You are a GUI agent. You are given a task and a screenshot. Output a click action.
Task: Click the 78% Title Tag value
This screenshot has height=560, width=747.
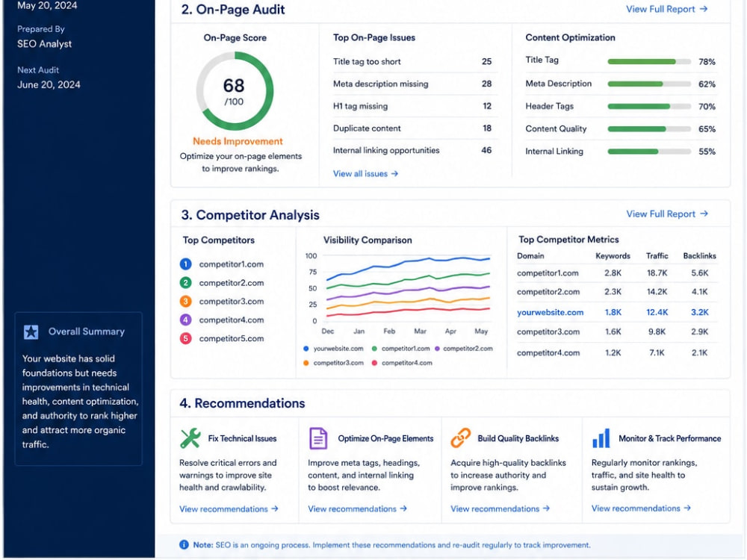707,62
